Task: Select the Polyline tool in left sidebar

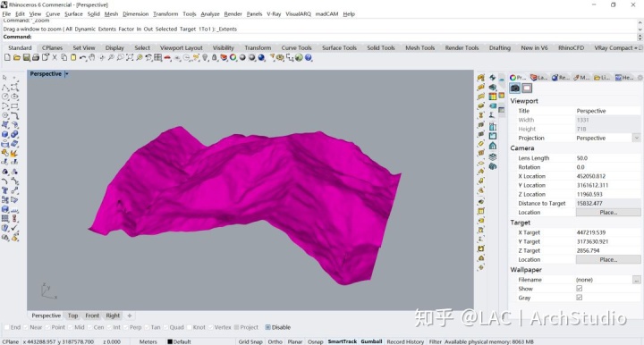Action: 5,87
